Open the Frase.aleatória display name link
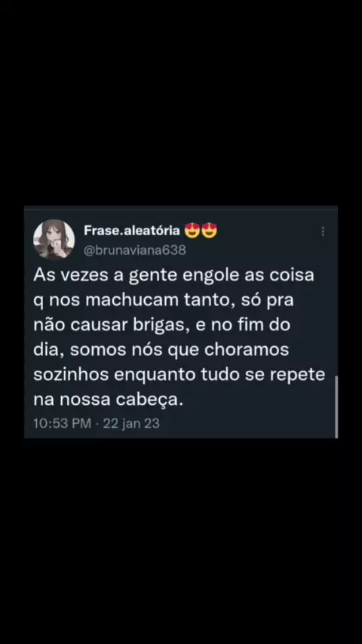The height and width of the screenshot is (644, 362). pos(132,231)
